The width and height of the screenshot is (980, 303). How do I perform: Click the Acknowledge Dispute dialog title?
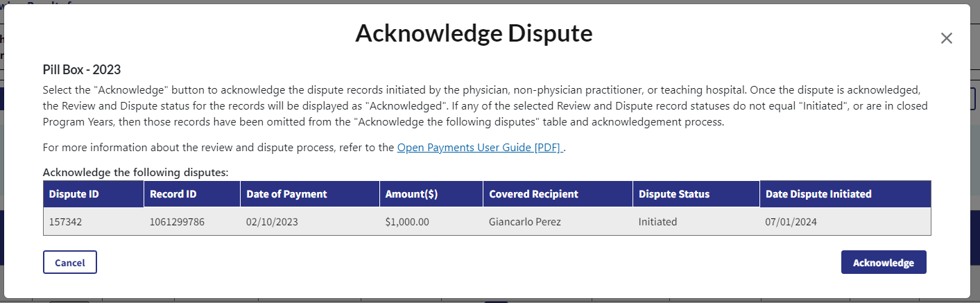[x=474, y=33]
